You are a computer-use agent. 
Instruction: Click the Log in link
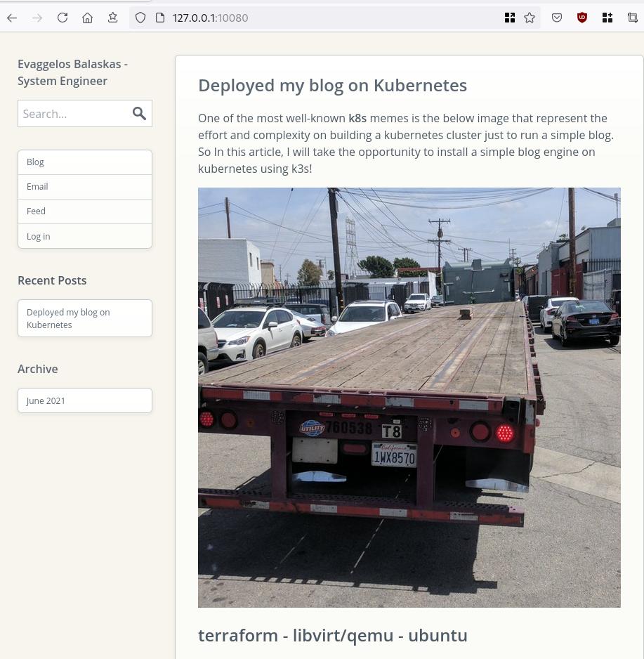39,237
